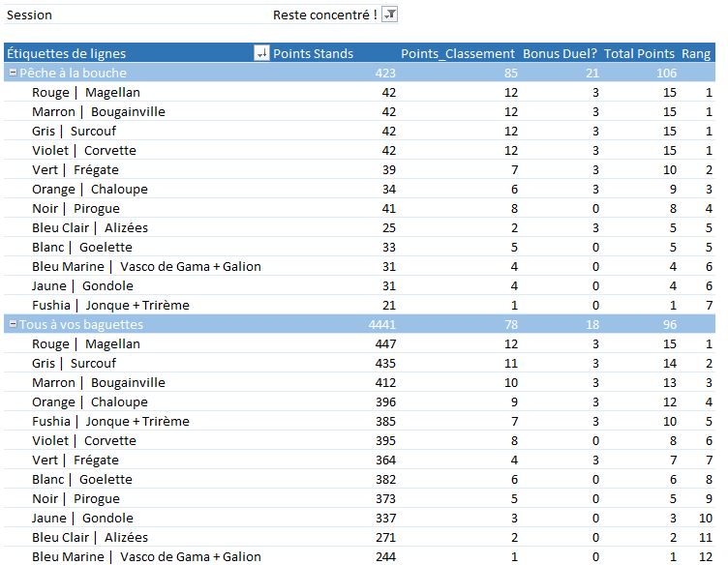Select the Tous à vos baguettes group label
The image size is (728, 565).
(81, 324)
